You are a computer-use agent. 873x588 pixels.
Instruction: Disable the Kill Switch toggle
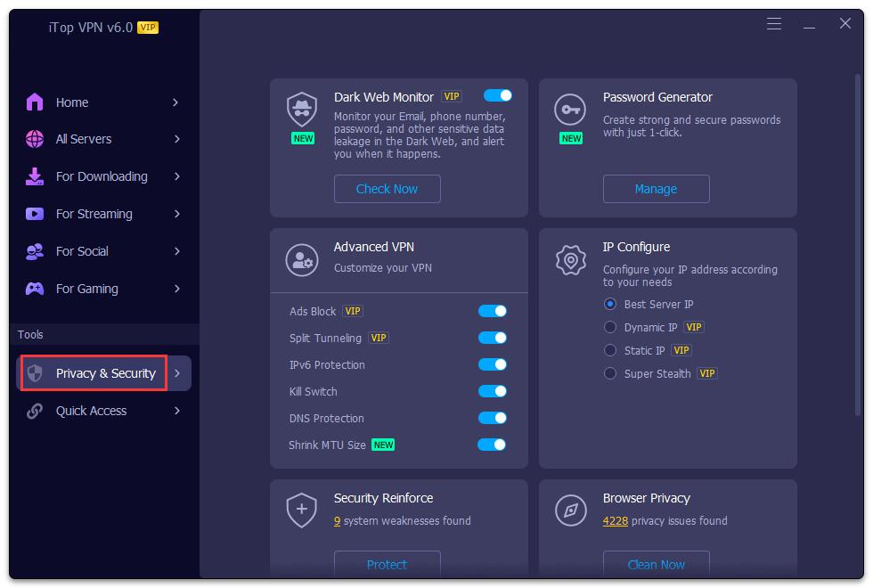tap(492, 391)
